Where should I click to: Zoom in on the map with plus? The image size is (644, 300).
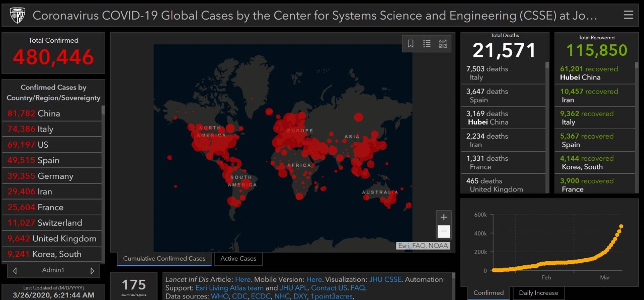(444, 218)
